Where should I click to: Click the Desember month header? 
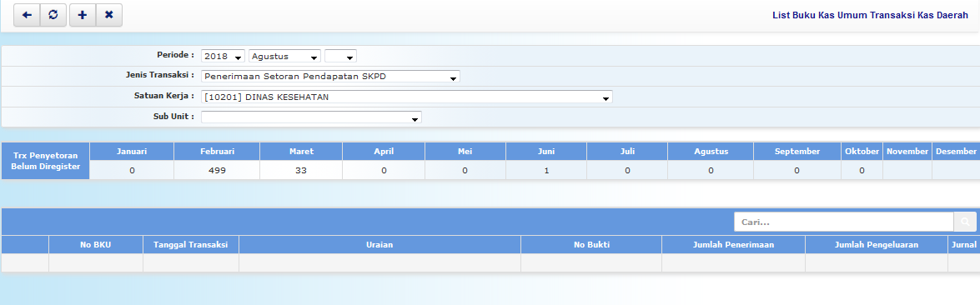(x=956, y=152)
